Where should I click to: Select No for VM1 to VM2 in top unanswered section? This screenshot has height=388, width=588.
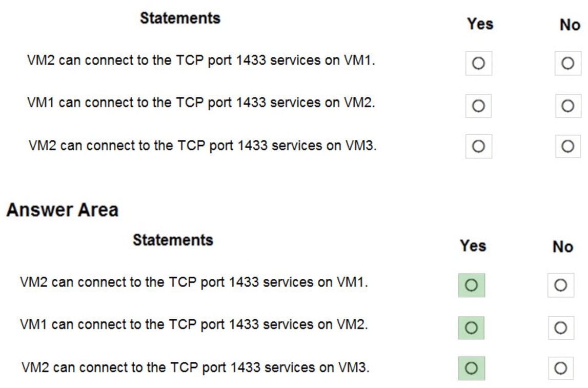pyautogui.click(x=567, y=106)
